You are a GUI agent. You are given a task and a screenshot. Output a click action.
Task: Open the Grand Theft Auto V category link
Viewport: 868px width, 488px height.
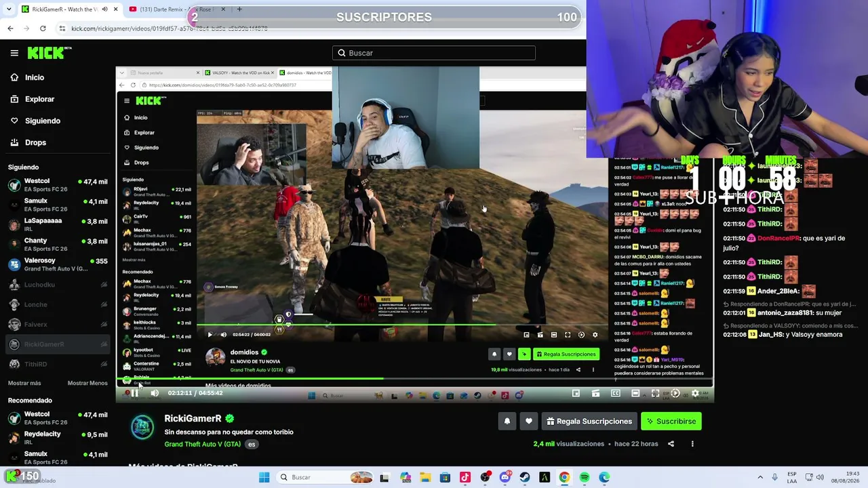pyautogui.click(x=202, y=444)
